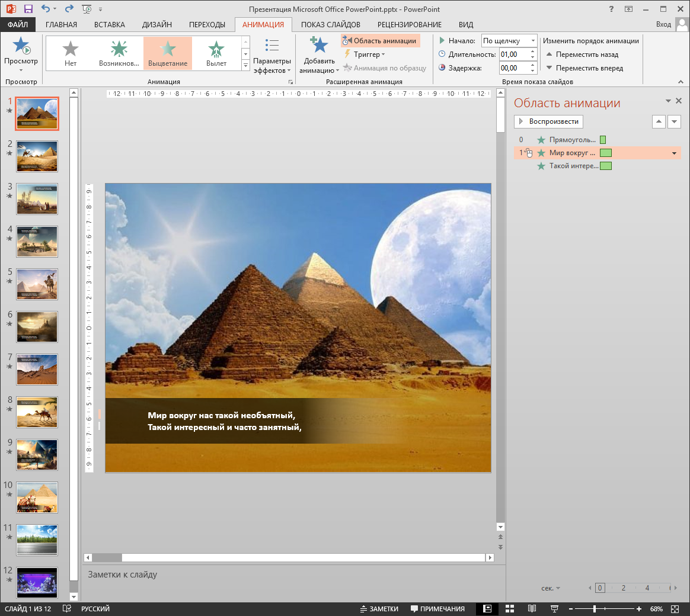The width and height of the screenshot is (690, 616).
Task: Start Slide Show icon in status bar
Action: click(554, 609)
